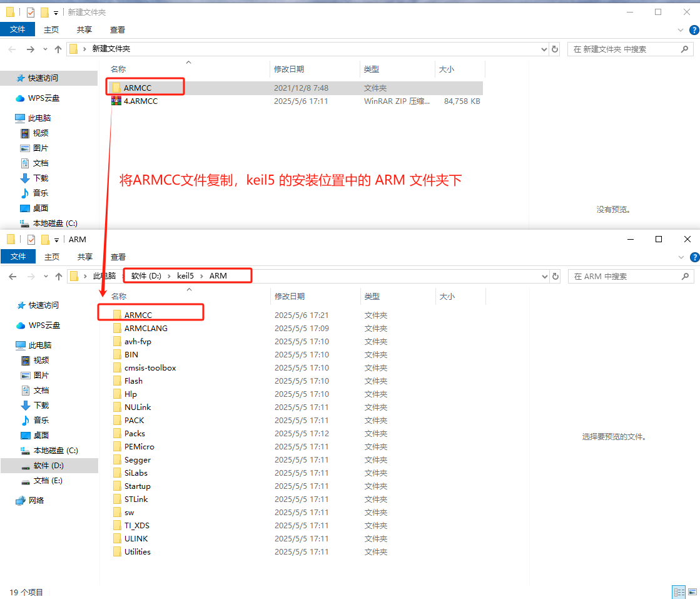The height and width of the screenshot is (599, 700).
Task: Refresh the 新建文件夹 folder view
Action: tap(556, 48)
